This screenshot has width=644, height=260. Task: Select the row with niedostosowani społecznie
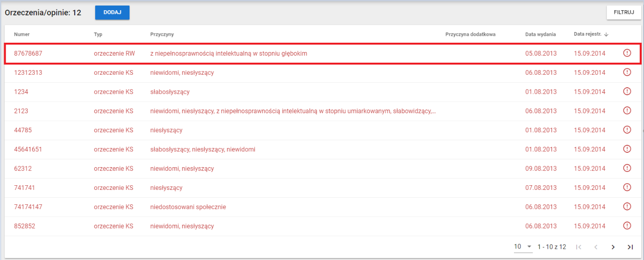188,207
